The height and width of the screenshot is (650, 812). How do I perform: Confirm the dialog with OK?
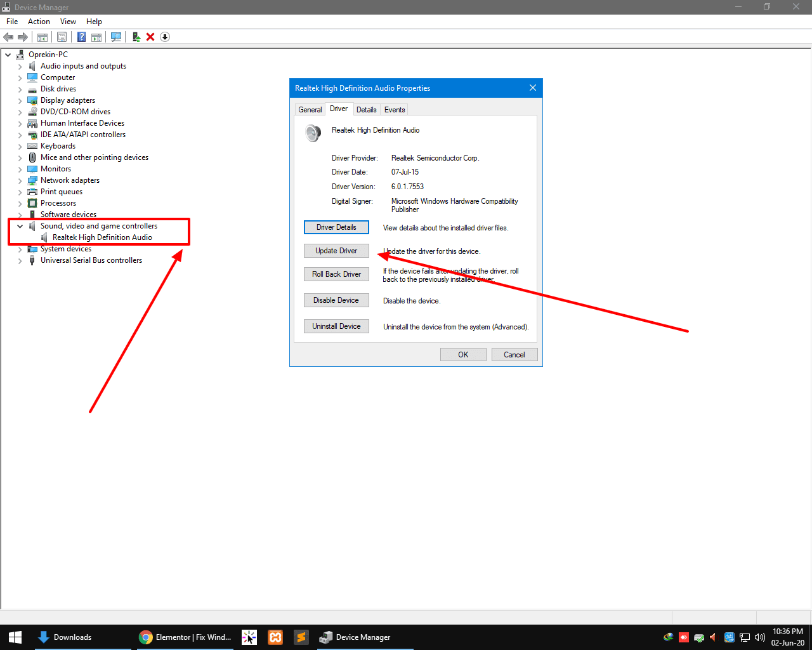pos(463,355)
